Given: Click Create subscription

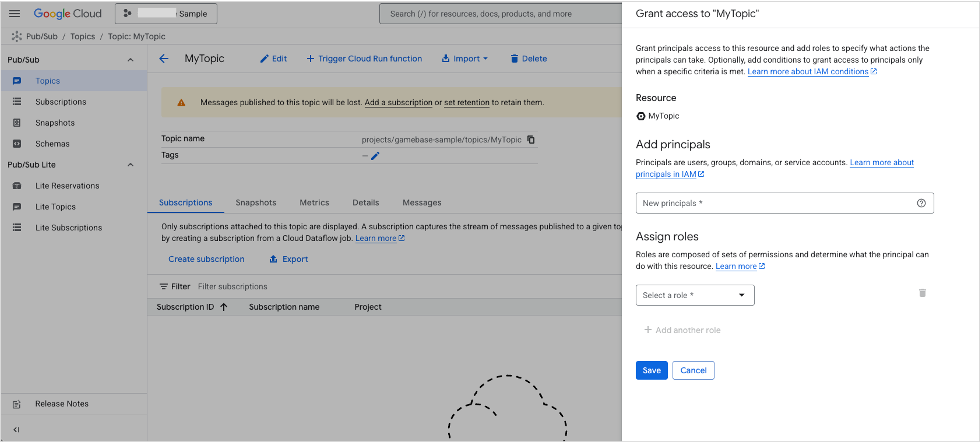Looking at the screenshot, I should 206,259.
